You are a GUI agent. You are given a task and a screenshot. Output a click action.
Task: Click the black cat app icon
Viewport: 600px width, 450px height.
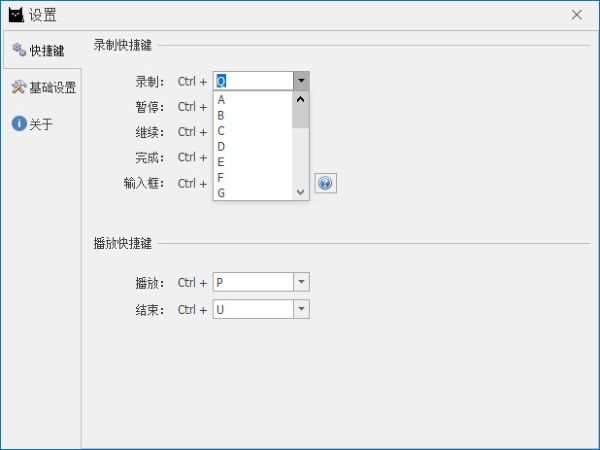[x=16, y=15]
